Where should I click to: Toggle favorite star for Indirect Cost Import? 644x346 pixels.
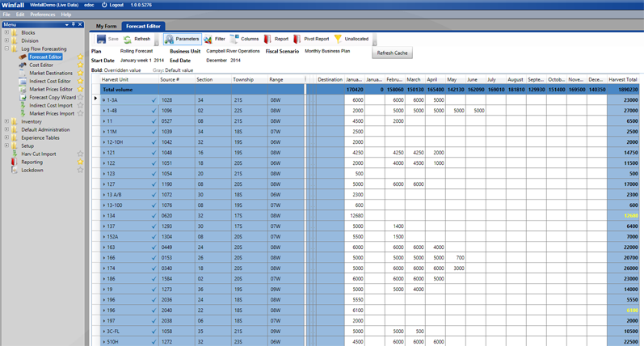81,105
